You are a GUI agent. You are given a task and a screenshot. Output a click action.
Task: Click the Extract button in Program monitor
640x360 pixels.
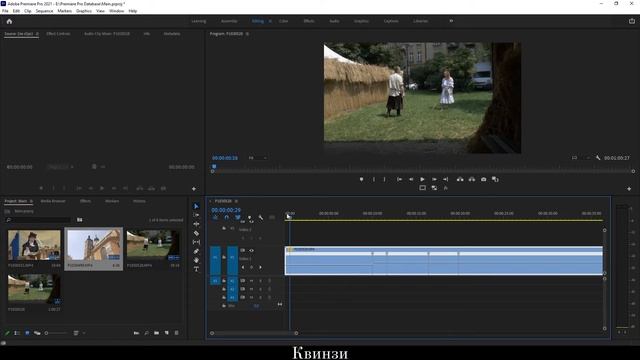coord(472,179)
